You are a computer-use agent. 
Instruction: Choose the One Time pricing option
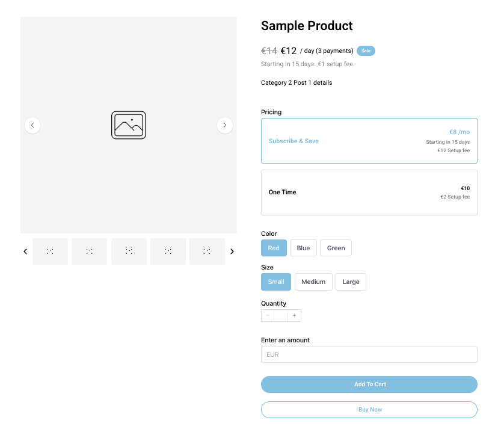(x=369, y=193)
